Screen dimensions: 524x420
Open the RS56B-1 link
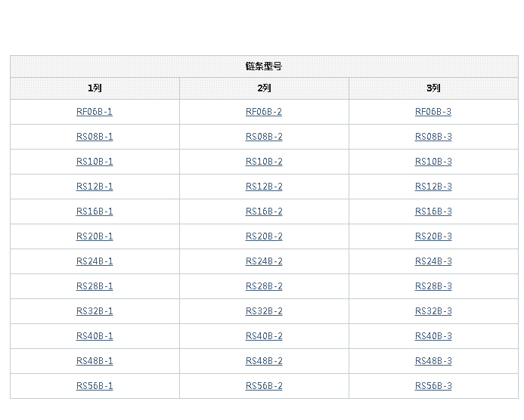[x=95, y=386]
